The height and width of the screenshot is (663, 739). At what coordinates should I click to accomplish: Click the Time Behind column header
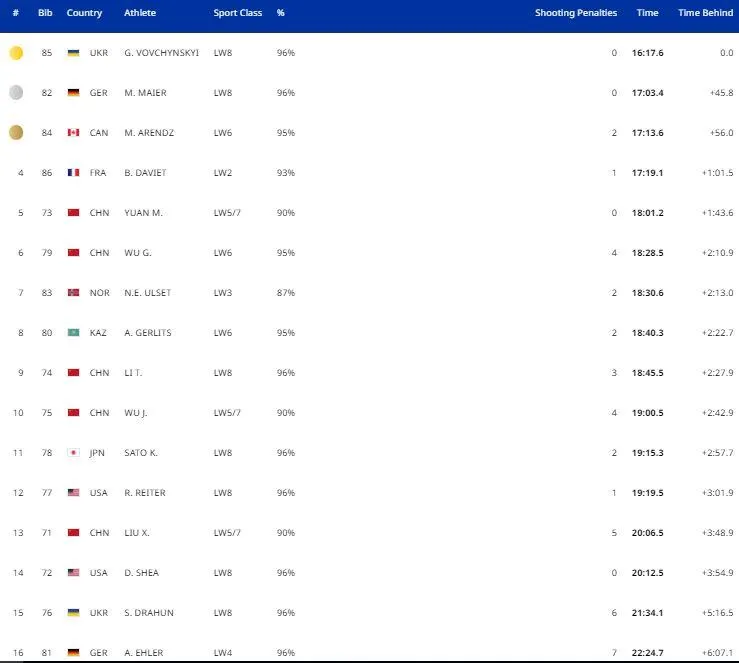[x=705, y=13]
